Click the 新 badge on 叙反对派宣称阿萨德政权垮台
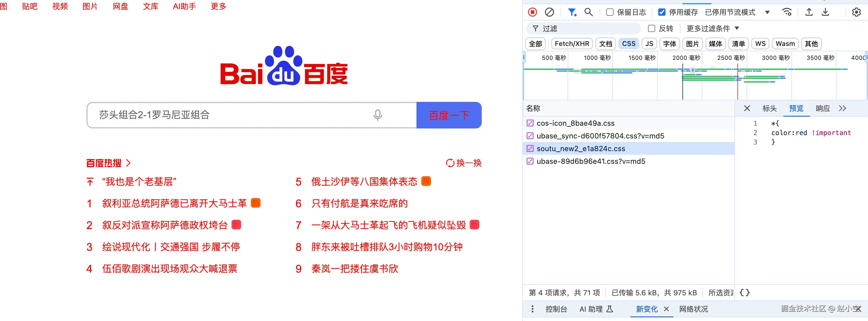The image size is (868, 321). click(236, 225)
